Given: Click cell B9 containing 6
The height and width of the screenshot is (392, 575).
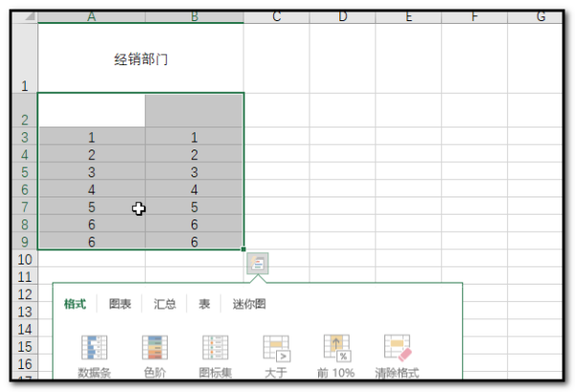Looking at the screenshot, I should click(195, 242).
